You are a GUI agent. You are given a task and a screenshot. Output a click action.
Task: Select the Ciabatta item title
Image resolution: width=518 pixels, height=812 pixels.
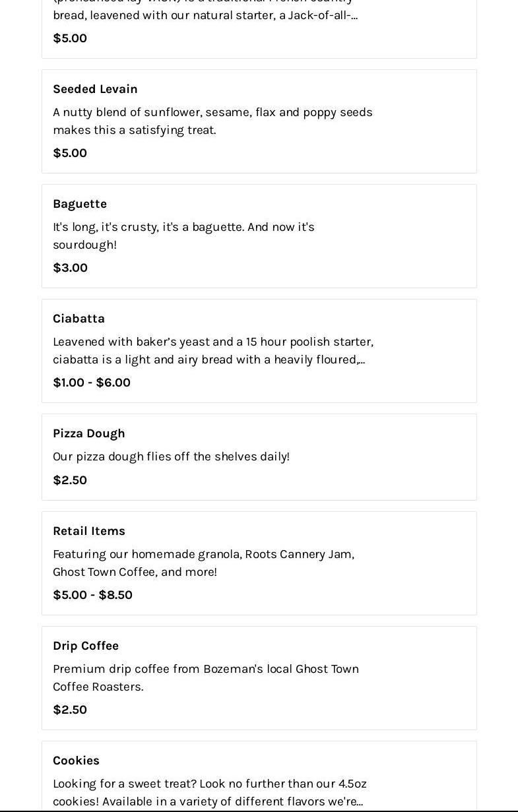79,319
